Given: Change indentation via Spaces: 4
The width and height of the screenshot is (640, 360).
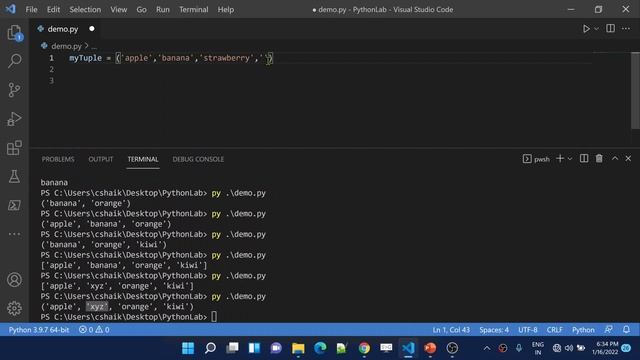Looking at the screenshot, I should 494,330.
